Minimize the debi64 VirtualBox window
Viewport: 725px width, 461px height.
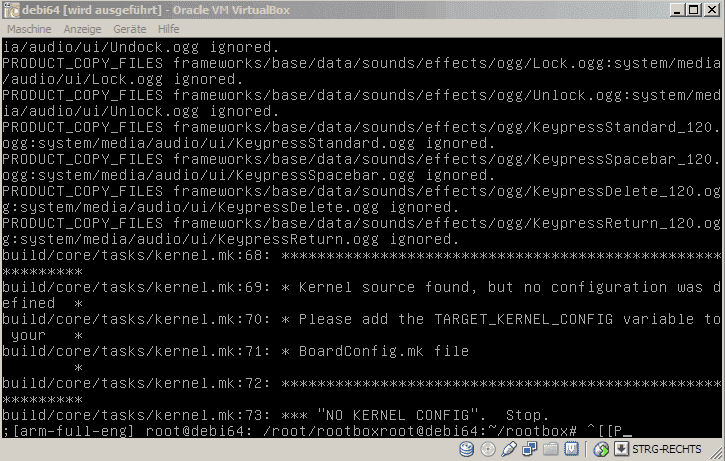tap(677, 10)
